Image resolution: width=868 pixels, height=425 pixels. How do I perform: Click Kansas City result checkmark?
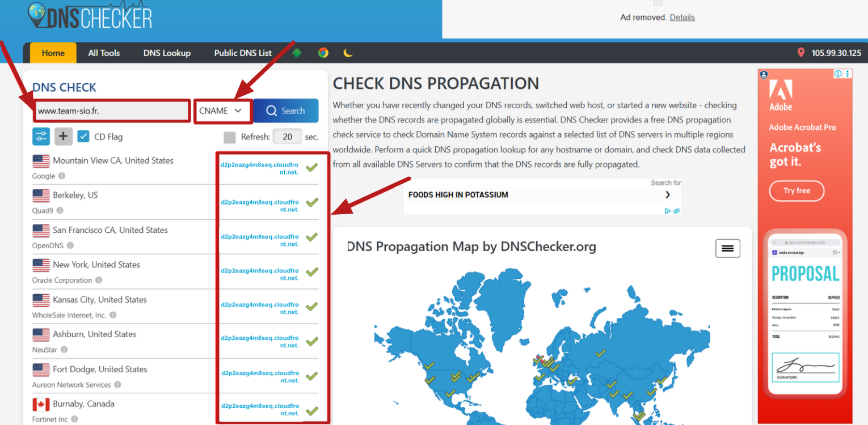(311, 307)
